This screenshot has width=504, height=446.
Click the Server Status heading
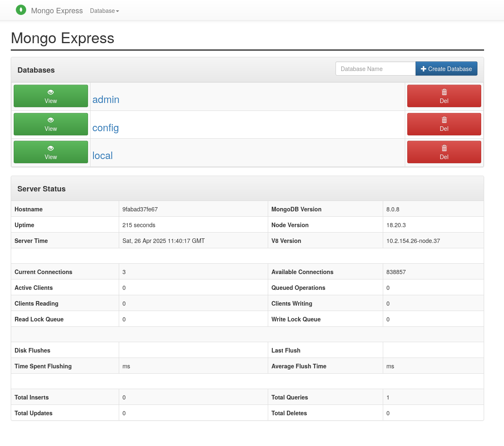pos(42,189)
